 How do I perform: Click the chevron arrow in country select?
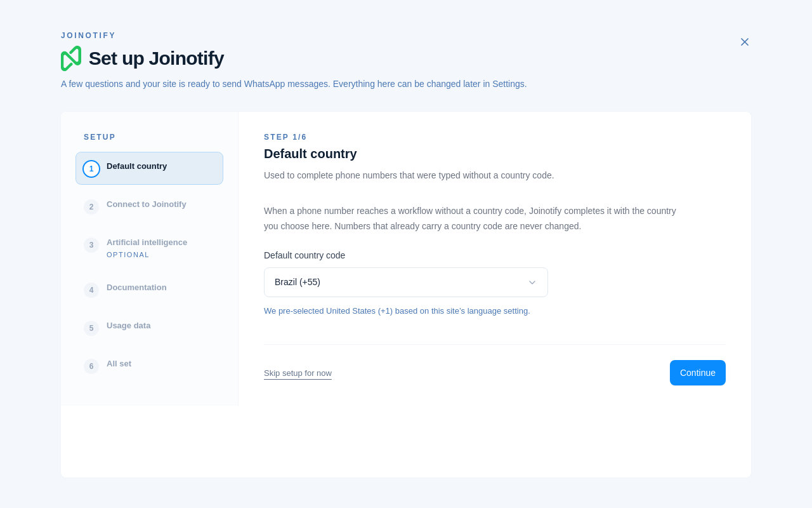[x=532, y=283]
